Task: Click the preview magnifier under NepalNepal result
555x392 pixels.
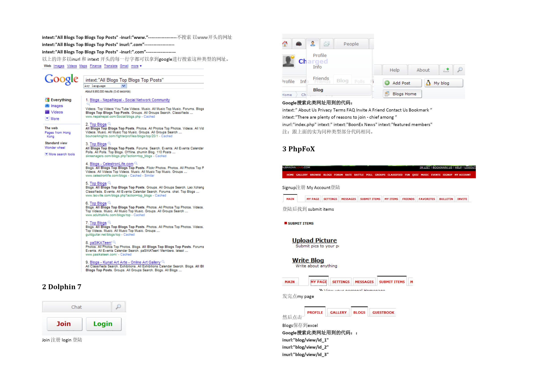Action: 88,104
